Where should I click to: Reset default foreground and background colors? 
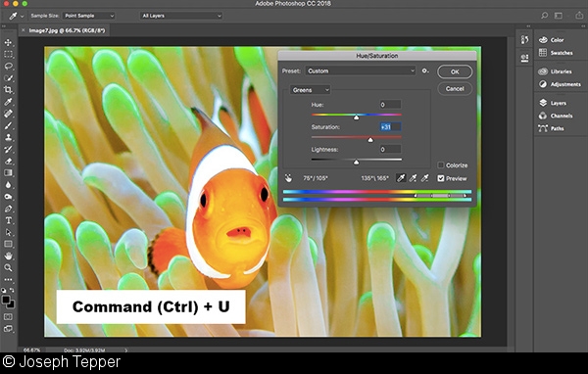[x=4, y=290]
